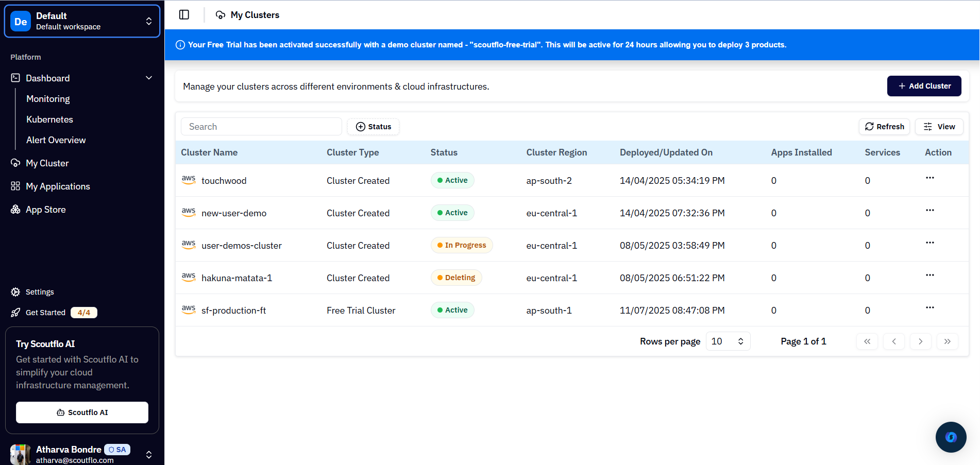The width and height of the screenshot is (980, 465).
Task: Jump to last page arrow
Action: (947, 341)
